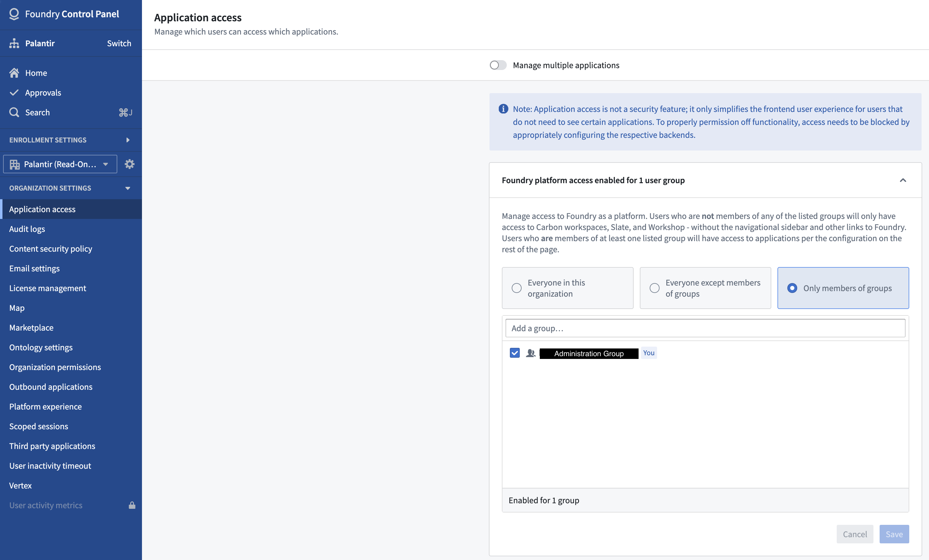Go to Content security policy
This screenshot has width=929, height=560.
[x=71, y=249]
